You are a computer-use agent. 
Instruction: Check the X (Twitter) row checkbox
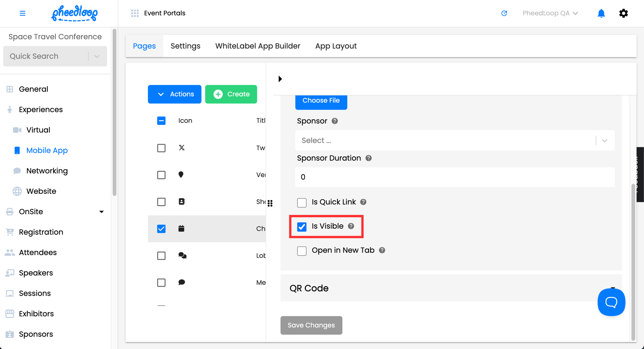pyautogui.click(x=161, y=148)
